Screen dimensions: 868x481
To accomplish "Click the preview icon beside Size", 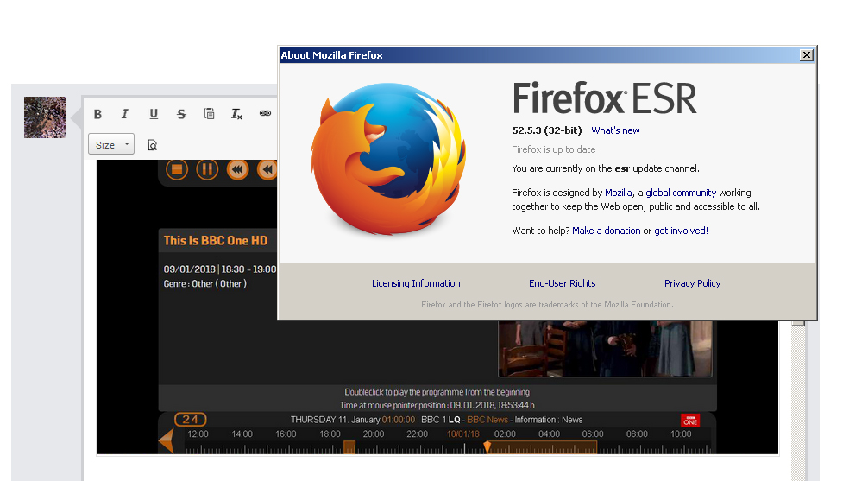I will click(x=152, y=145).
